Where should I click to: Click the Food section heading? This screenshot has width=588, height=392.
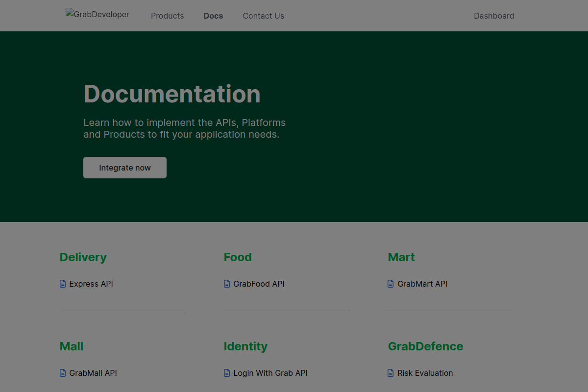(x=238, y=257)
